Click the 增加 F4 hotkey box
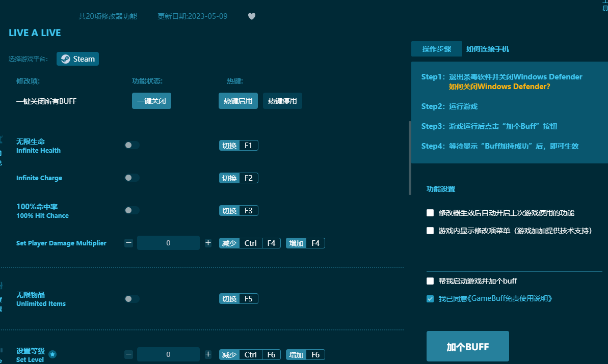This screenshot has height=364, width=608. (x=306, y=243)
